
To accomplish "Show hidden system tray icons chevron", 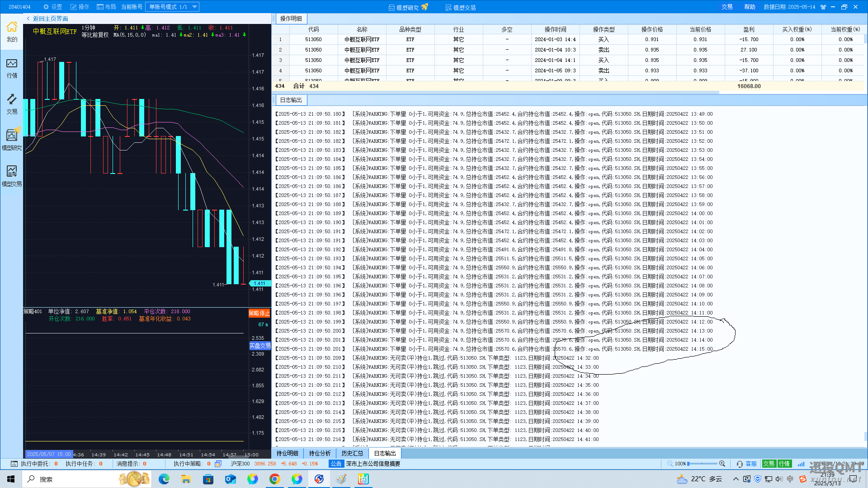I will (x=736, y=479).
